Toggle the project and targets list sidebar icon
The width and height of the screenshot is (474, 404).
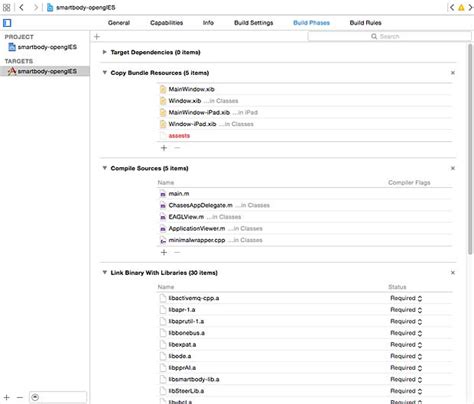tap(7, 23)
